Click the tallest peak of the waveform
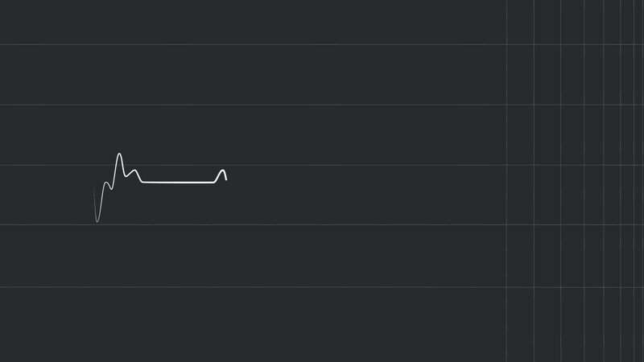 point(119,154)
